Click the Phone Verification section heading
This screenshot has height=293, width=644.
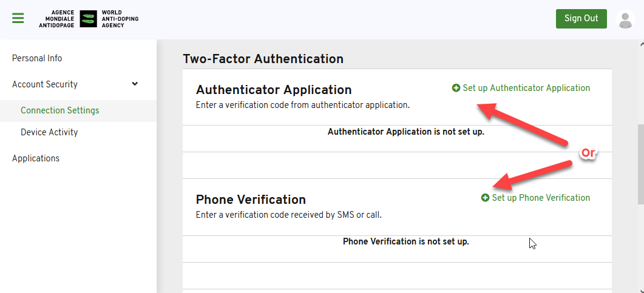251,200
